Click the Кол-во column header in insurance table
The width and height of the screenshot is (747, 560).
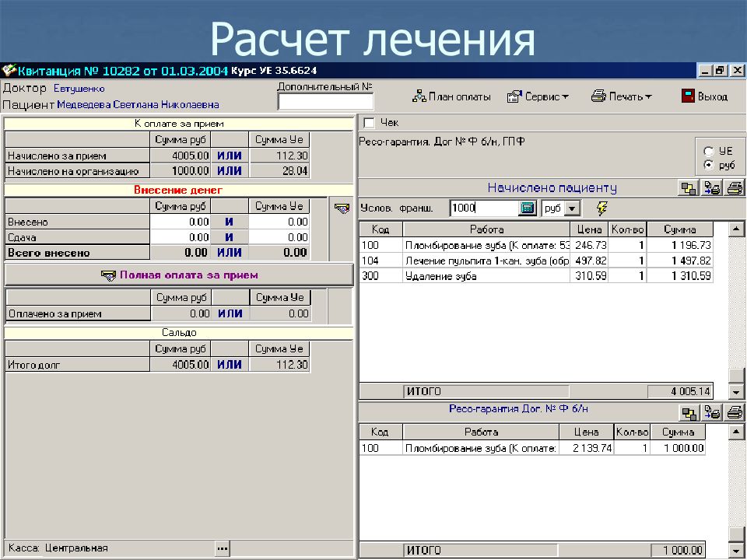tap(632, 432)
